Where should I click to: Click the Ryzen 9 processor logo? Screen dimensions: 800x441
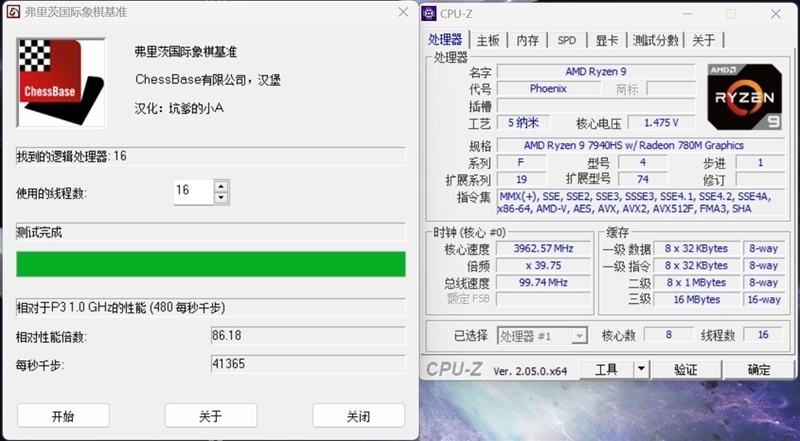[x=745, y=97]
